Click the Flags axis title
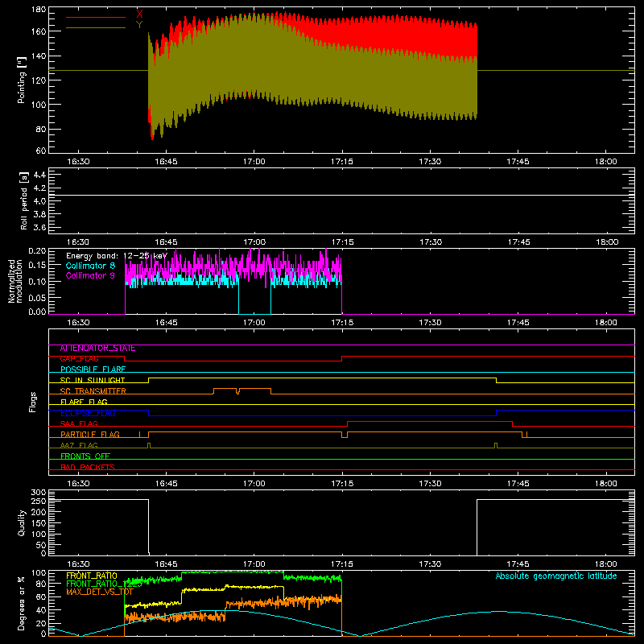 (32, 402)
